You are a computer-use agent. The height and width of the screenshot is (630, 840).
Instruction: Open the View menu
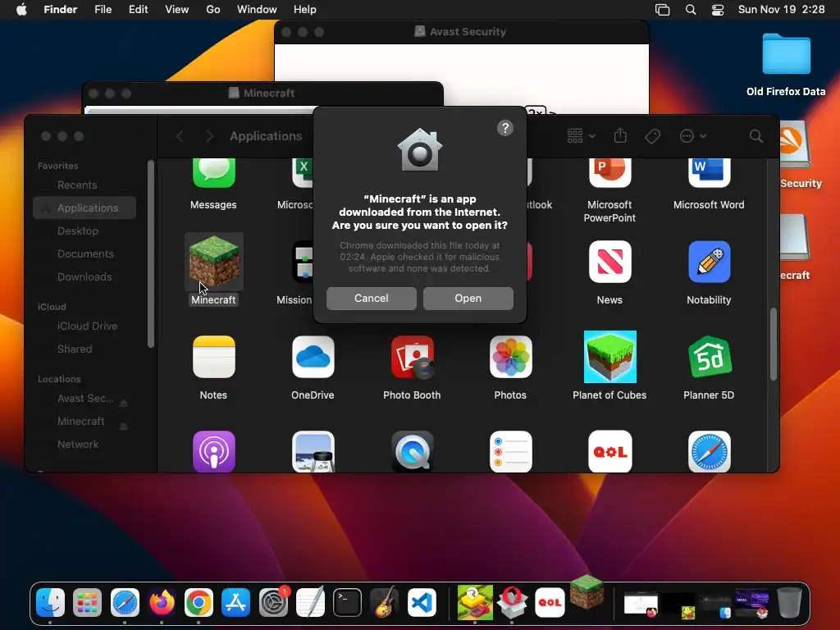[177, 10]
